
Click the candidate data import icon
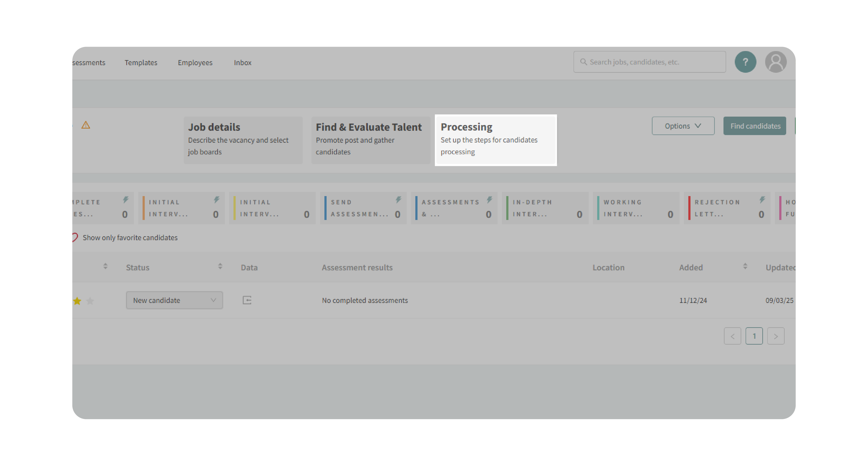point(247,300)
